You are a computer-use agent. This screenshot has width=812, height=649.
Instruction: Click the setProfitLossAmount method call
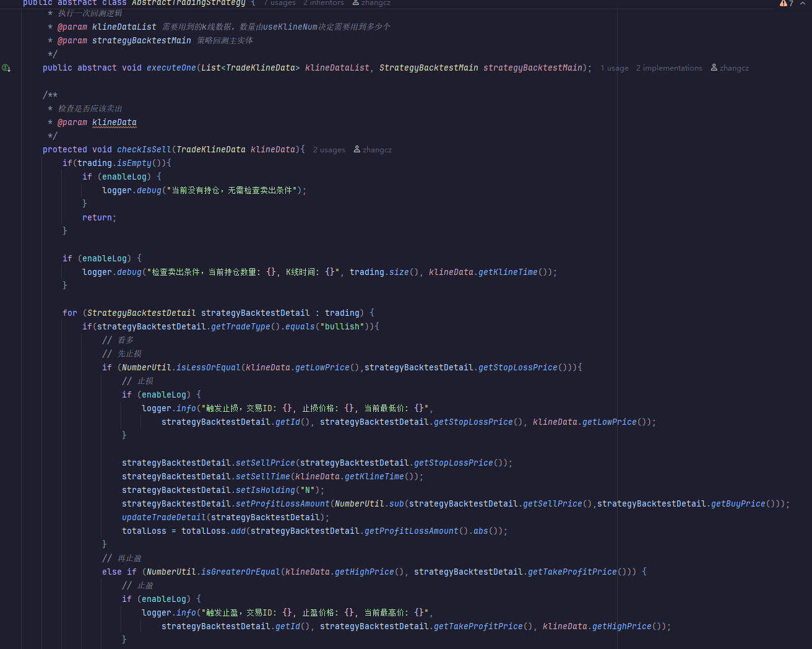coord(283,504)
